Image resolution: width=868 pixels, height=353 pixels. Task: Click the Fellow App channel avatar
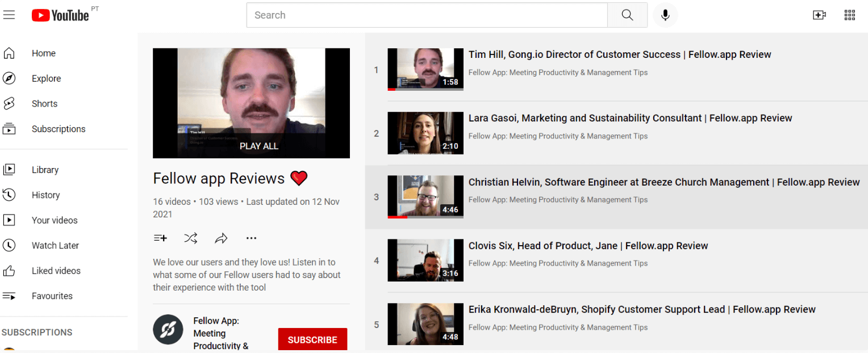[168, 330]
